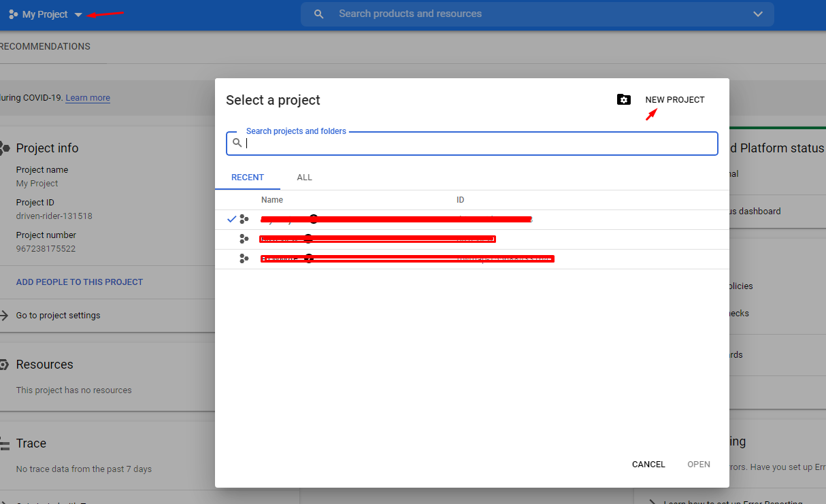Screen dimensions: 826x504
Task: Click the NEW PROJECT button
Action: tap(674, 99)
